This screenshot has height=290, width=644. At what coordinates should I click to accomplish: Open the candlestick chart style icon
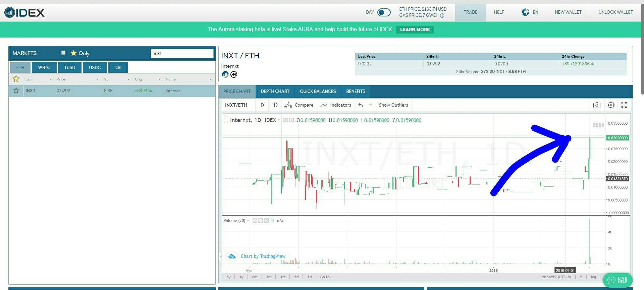275,105
